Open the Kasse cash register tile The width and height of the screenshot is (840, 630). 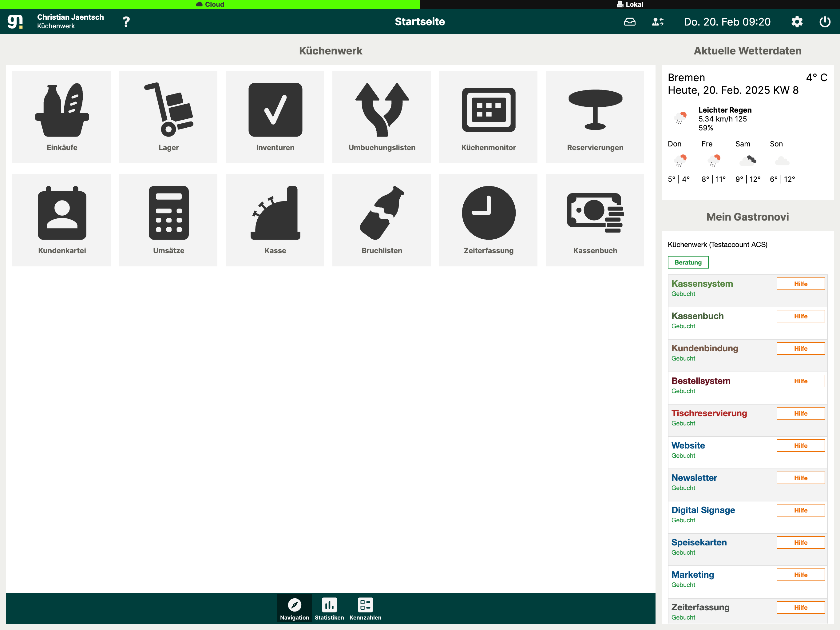coord(275,220)
